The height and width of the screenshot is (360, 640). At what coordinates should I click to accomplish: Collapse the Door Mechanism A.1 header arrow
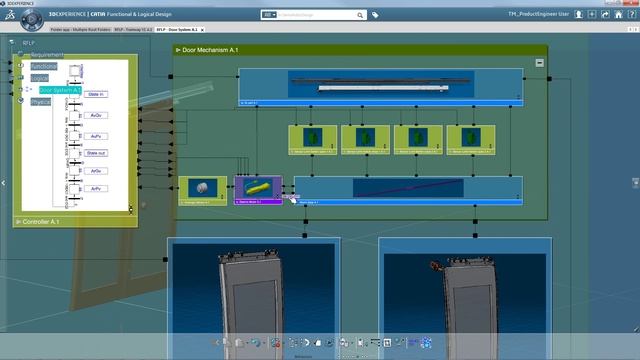(178, 50)
